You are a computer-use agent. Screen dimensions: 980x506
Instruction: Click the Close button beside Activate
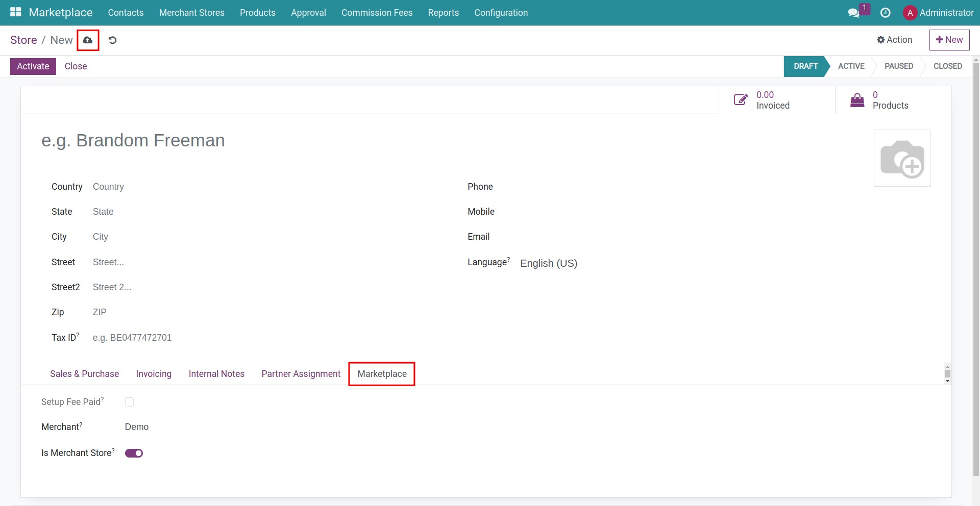pos(76,66)
